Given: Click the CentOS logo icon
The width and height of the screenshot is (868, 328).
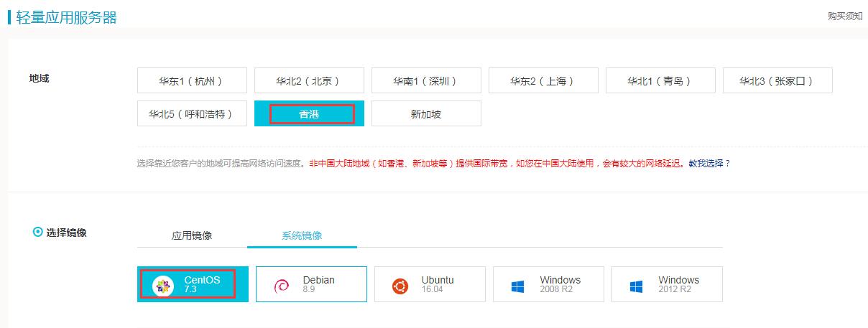Looking at the screenshot, I should pos(163,286).
